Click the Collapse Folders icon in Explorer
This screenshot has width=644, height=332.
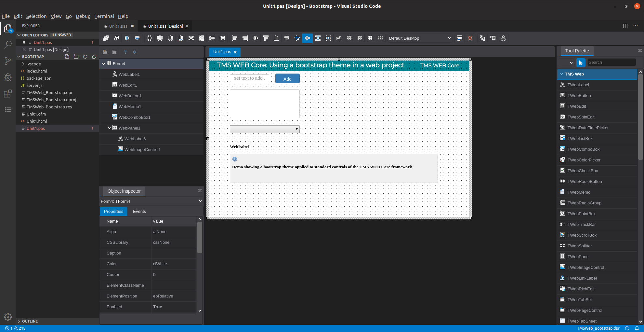click(94, 57)
